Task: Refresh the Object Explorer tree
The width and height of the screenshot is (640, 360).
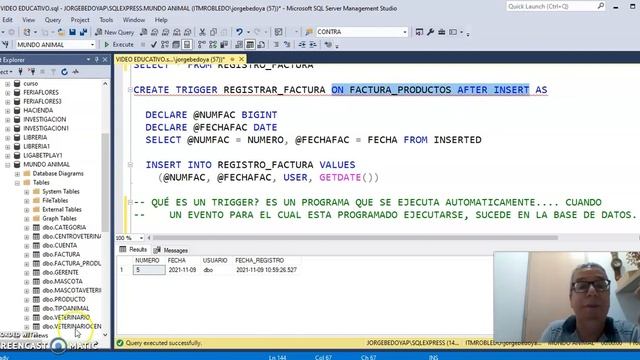Action: pos(64,72)
